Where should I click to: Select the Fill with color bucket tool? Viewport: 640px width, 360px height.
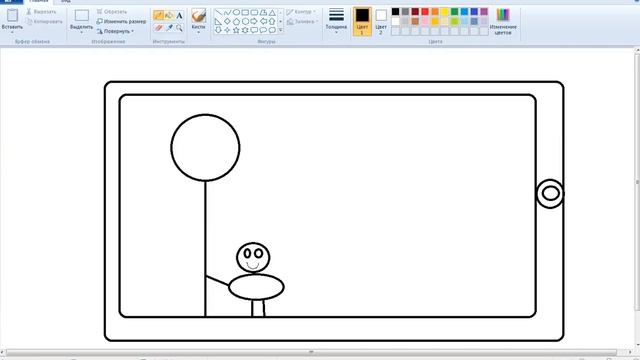[169, 16]
